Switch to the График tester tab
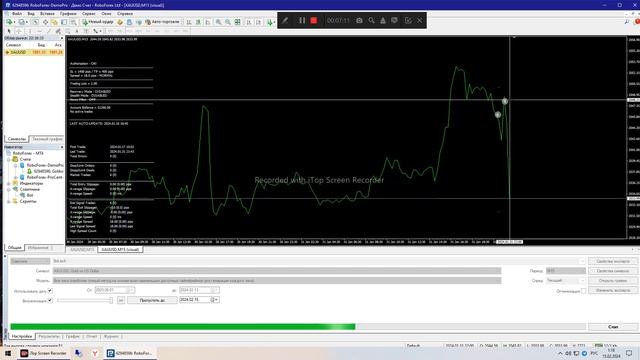This screenshot has height=360, width=640. point(73,337)
